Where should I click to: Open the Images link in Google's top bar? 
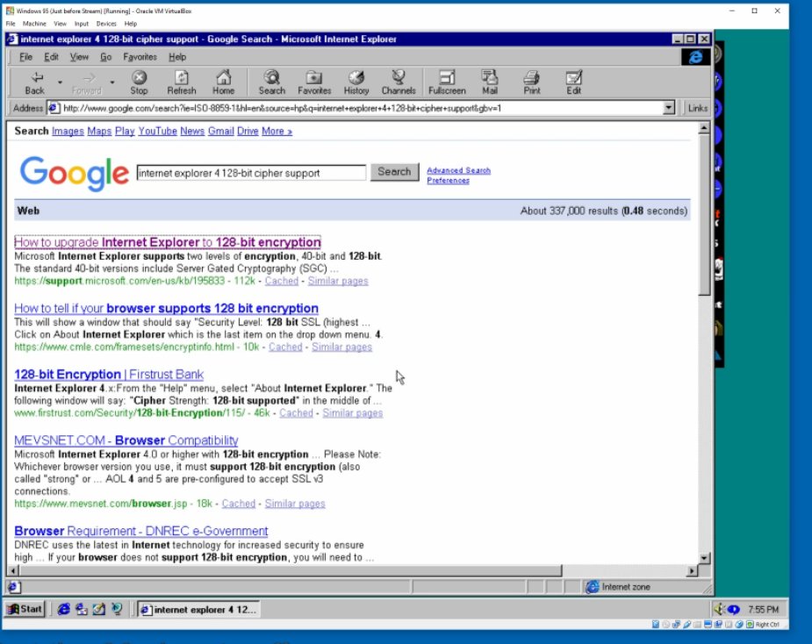point(68,131)
